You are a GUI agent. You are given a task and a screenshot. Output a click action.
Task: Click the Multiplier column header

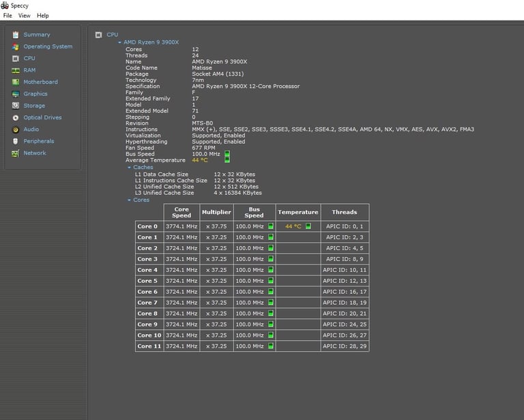click(x=216, y=212)
